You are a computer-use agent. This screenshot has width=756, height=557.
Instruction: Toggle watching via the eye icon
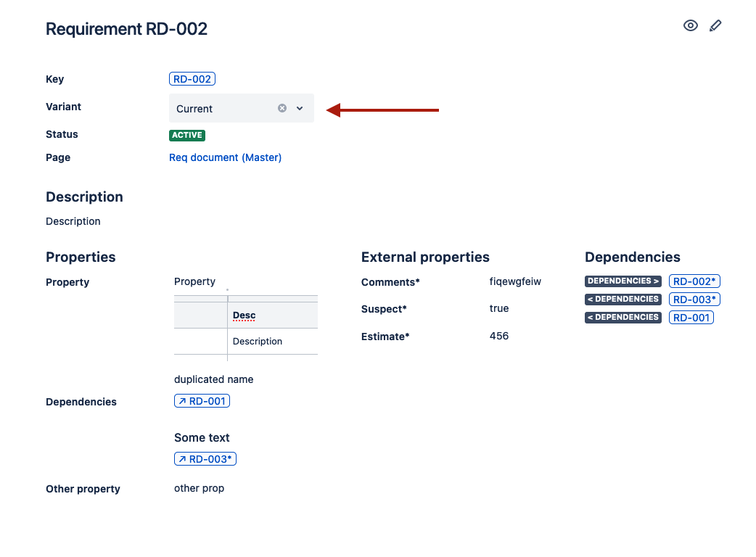(x=690, y=25)
